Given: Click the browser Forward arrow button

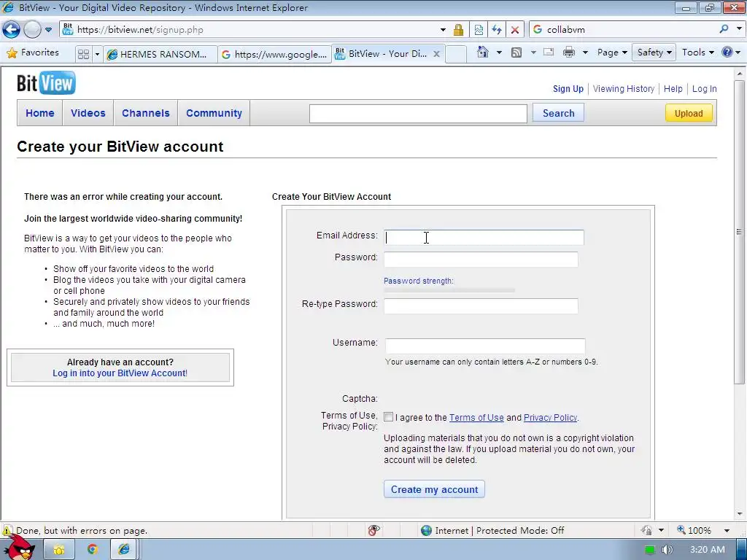Looking at the screenshot, I should pyautogui.click(x=32, y=29).
